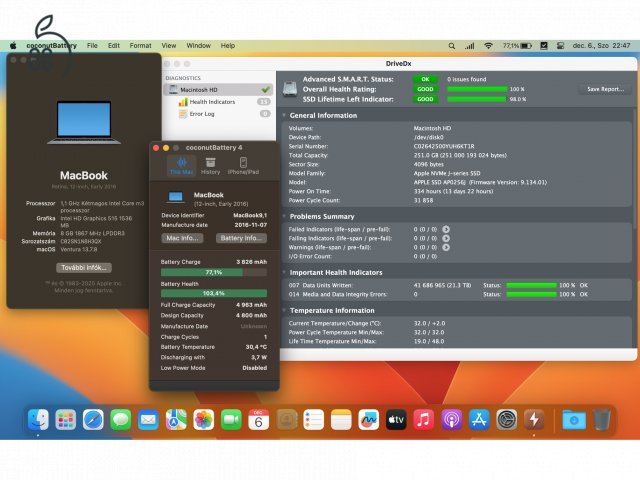
Task: Click Save Report... in DriveDx
Action: pos(605,89)
